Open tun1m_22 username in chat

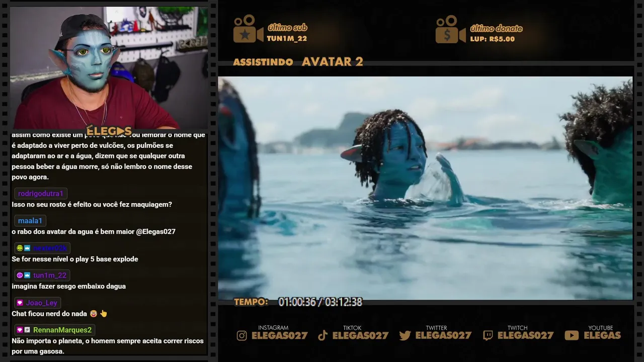pos(50,275)
